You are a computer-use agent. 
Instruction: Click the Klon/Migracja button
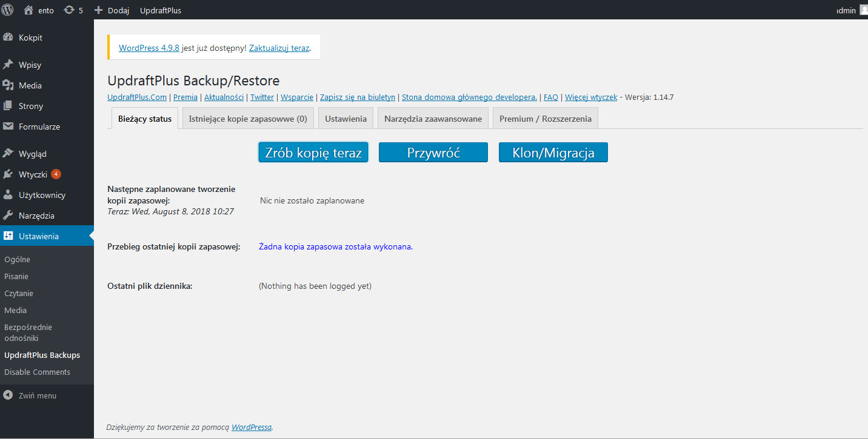point(553,153)
